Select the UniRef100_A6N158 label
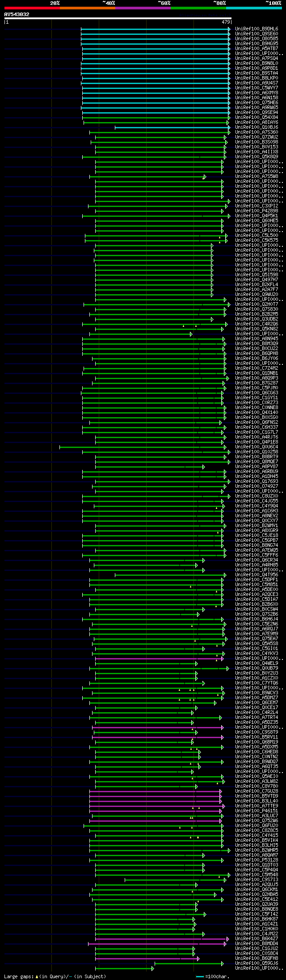The image size is (286, 980). coord(257,97)
